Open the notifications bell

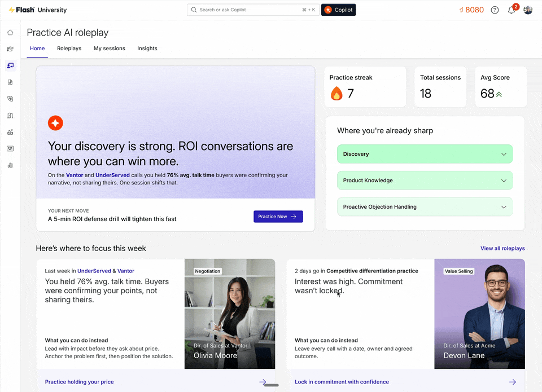tap(512, 10)
